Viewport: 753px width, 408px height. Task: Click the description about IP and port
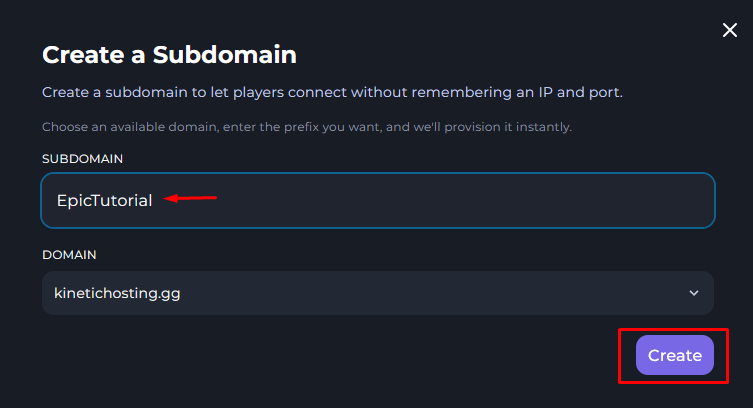(332, 92)
